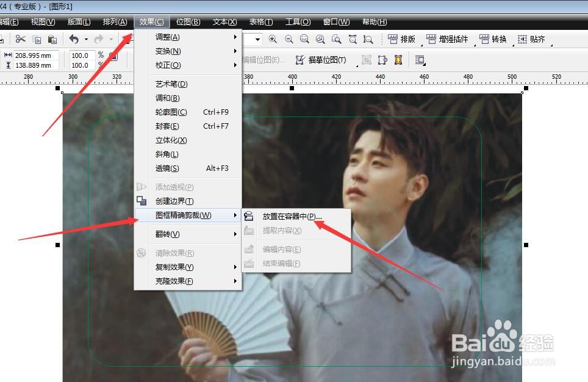The height and width of the screenshot is (382, 588).
Task: Select 透镜 Lens menu item
Action: (x=187, y=168)
